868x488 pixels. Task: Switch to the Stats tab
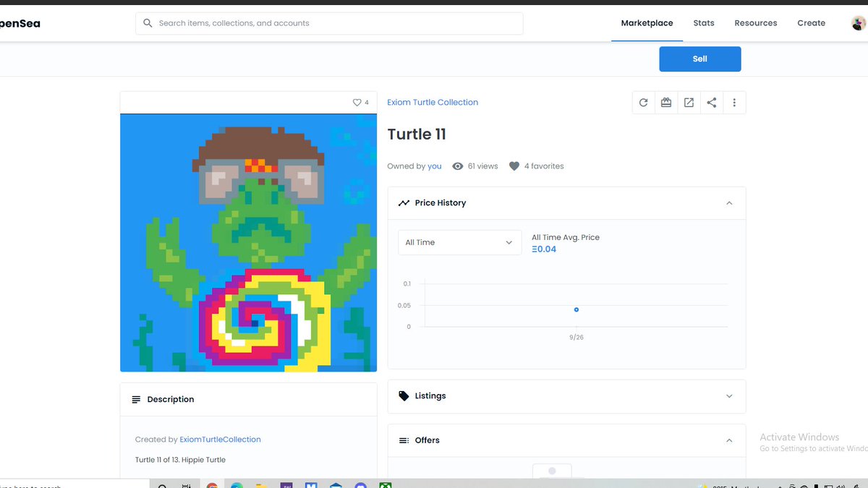[x=703, y=22]
